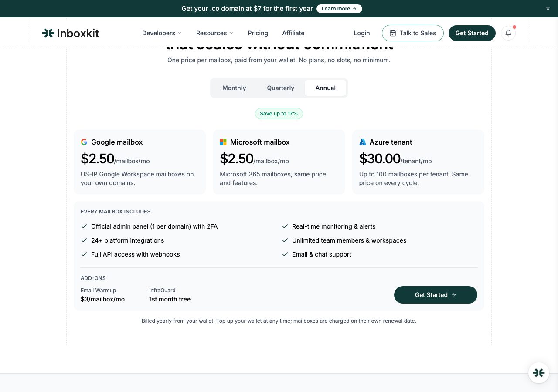558x392 pixels.
Task: Click the calendar icon in Talk to Sales
Action: tap(393, 33)
